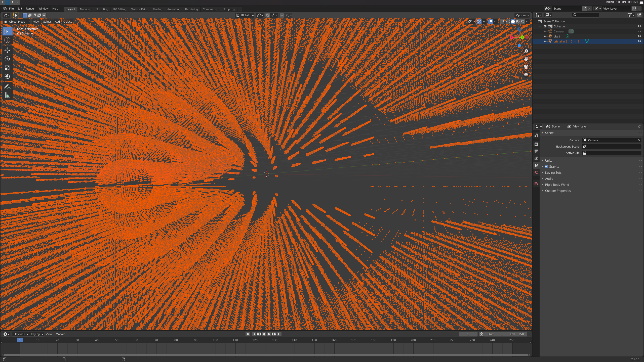The image size is (644, 362).
Task: Select the Measure tool
Action: [7, 96]
